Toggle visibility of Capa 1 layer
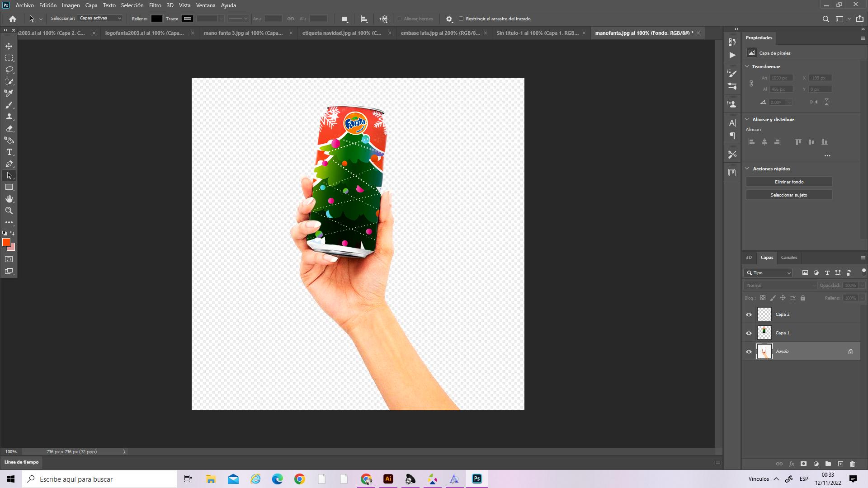This screenshot has width=868, height=488. pyautogui.click(x=749, y=333)
